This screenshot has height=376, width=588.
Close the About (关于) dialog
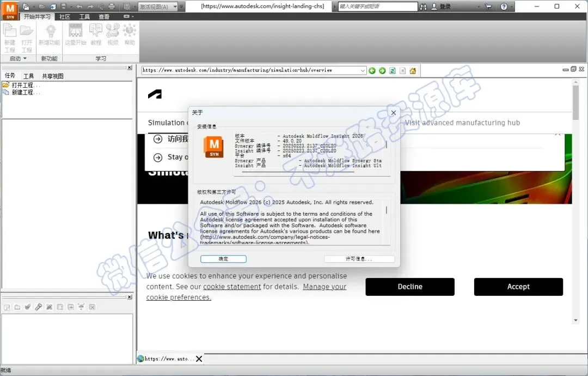(394, 113)
